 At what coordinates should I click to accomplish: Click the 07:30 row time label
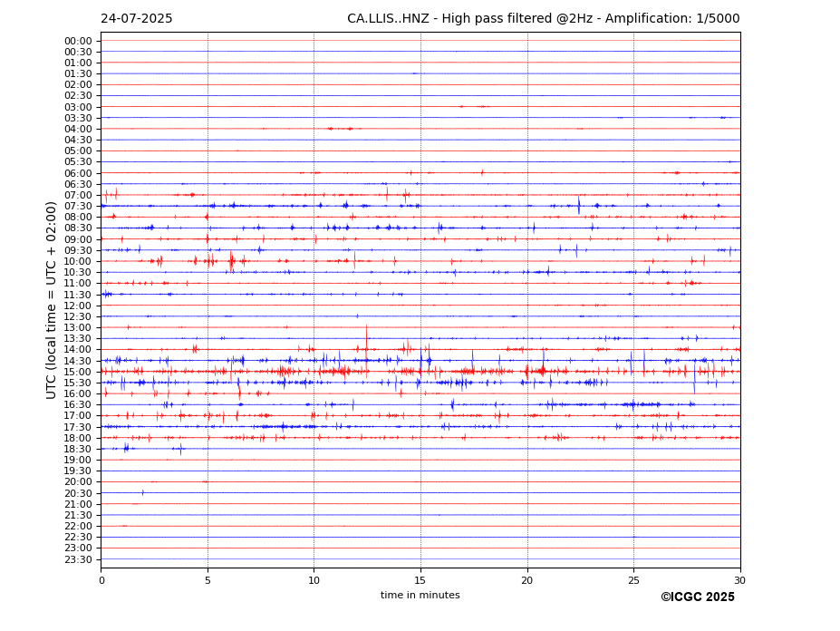(78, 207)
